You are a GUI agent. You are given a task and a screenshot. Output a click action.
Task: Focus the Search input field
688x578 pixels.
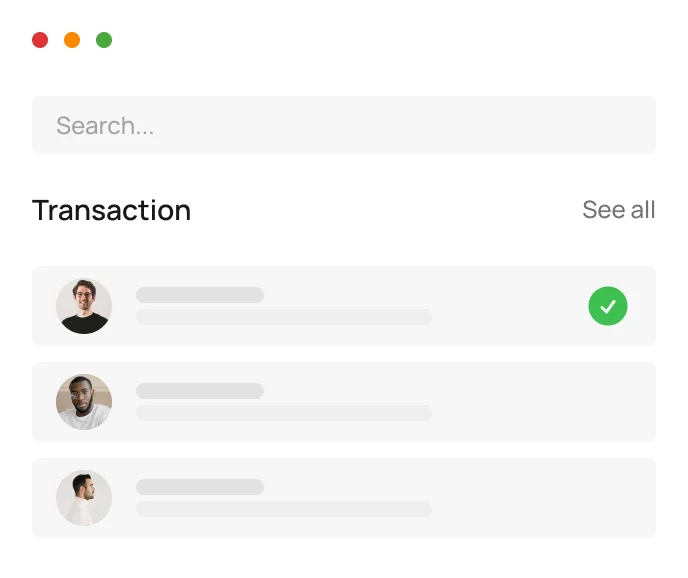click(343, 125)
